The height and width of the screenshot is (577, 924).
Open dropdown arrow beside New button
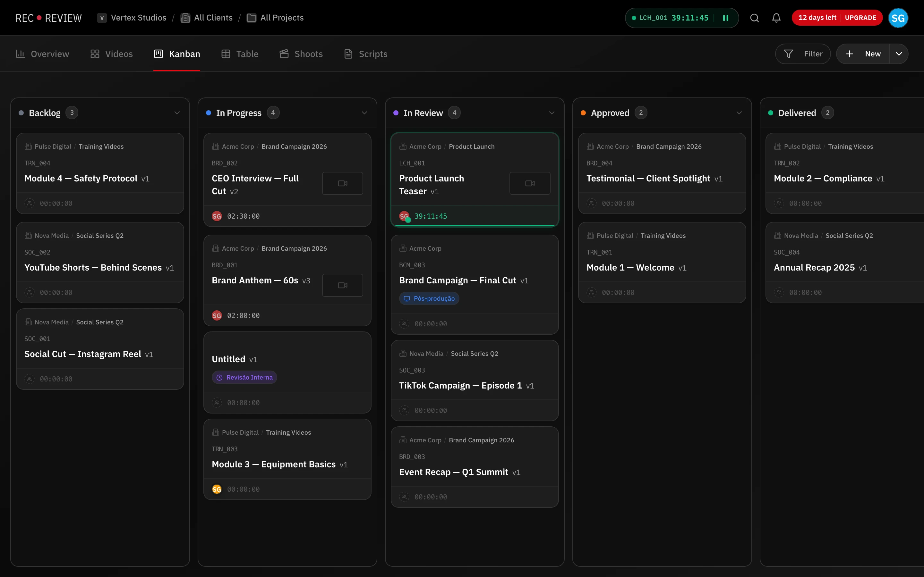899,54
